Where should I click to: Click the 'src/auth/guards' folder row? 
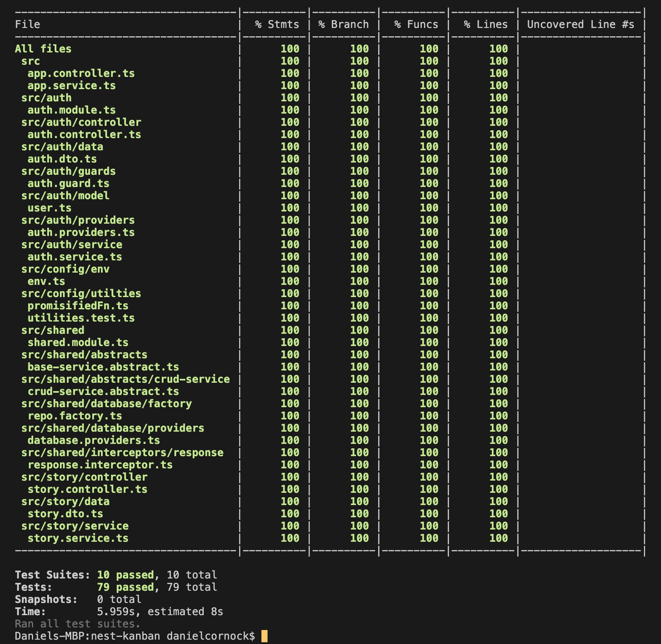(69, 171)
